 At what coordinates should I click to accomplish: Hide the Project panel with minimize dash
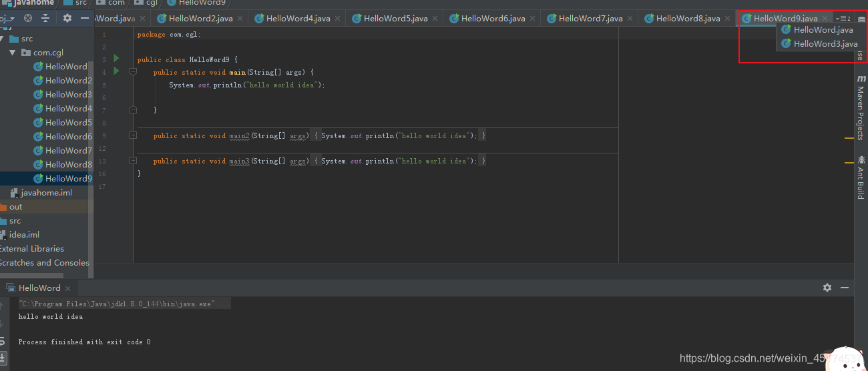[85, 18]
